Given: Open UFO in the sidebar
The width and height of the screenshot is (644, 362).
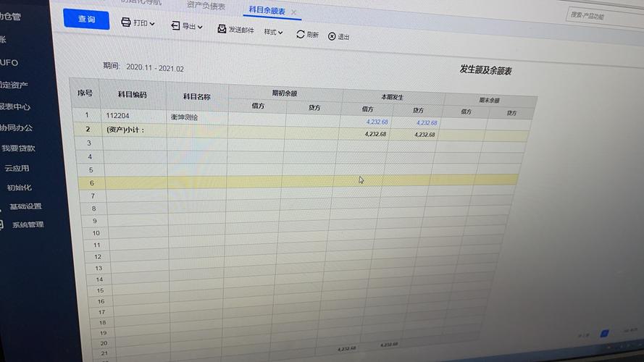Looking at the screenshot, I should (9, 63).
